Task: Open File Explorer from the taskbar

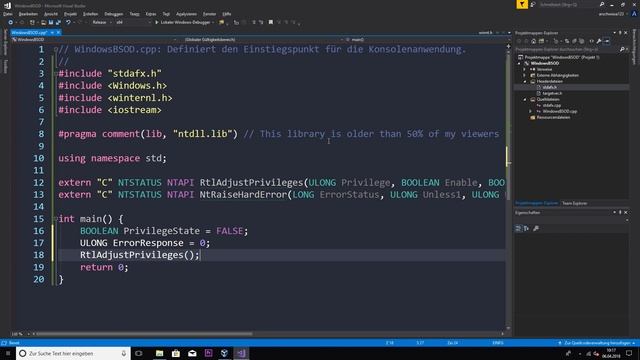Action: click(160, 353)
